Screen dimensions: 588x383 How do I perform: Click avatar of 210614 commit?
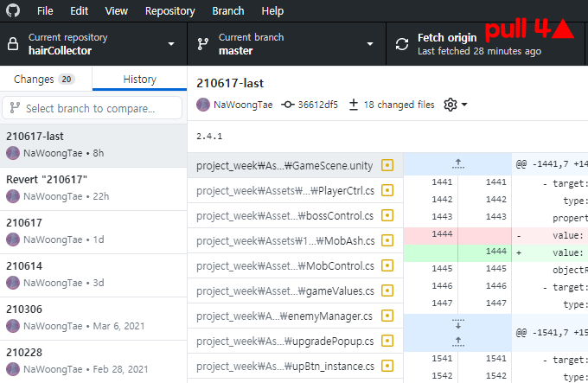click(x=13, y=283)
